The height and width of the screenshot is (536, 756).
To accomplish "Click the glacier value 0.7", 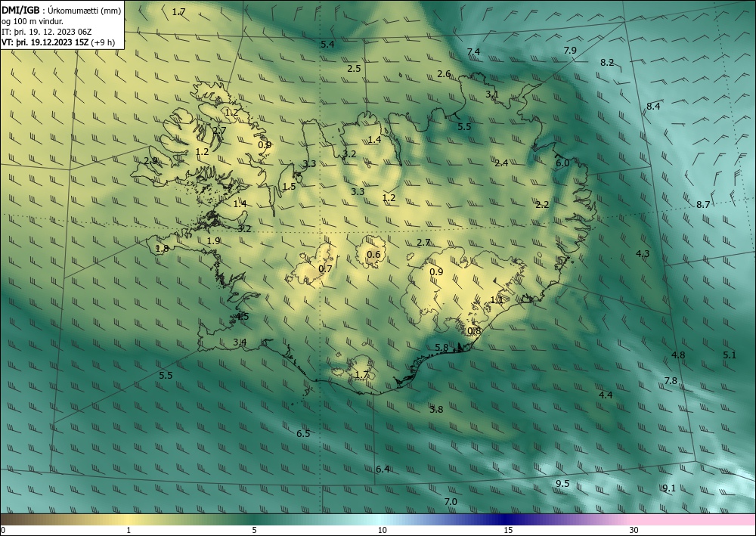I will point(325,268).
